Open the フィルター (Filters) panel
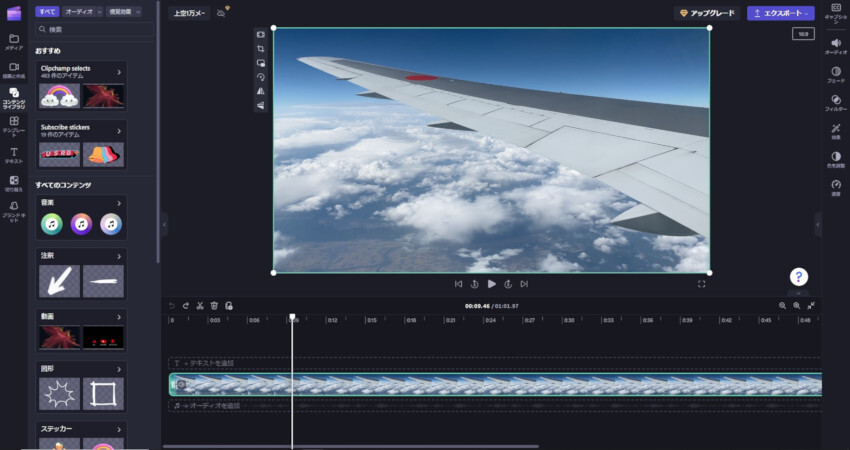850x450 pixels. tap(836, 102)
